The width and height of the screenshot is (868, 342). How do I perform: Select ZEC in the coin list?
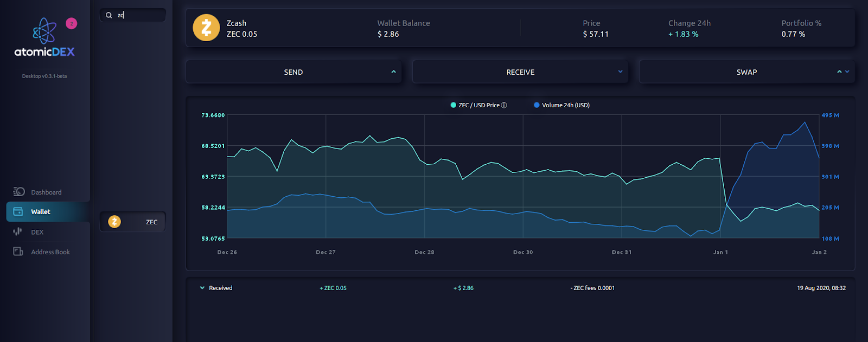click(133, 222)
